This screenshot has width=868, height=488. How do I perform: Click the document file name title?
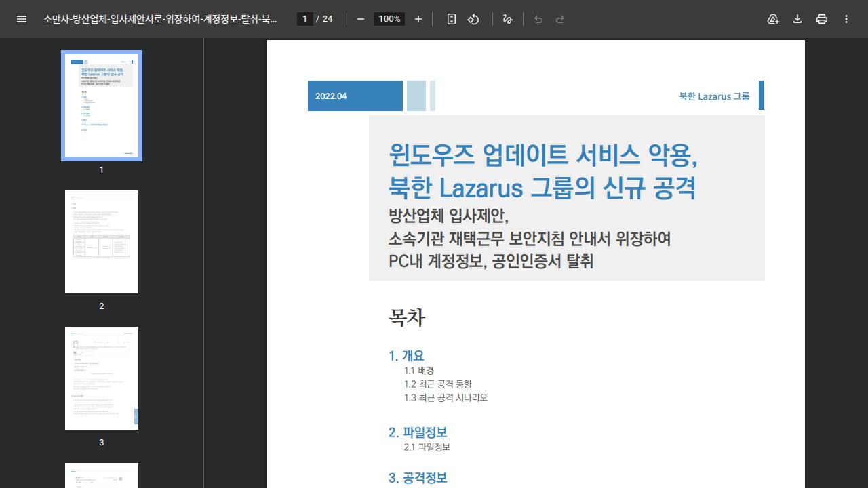160,19
